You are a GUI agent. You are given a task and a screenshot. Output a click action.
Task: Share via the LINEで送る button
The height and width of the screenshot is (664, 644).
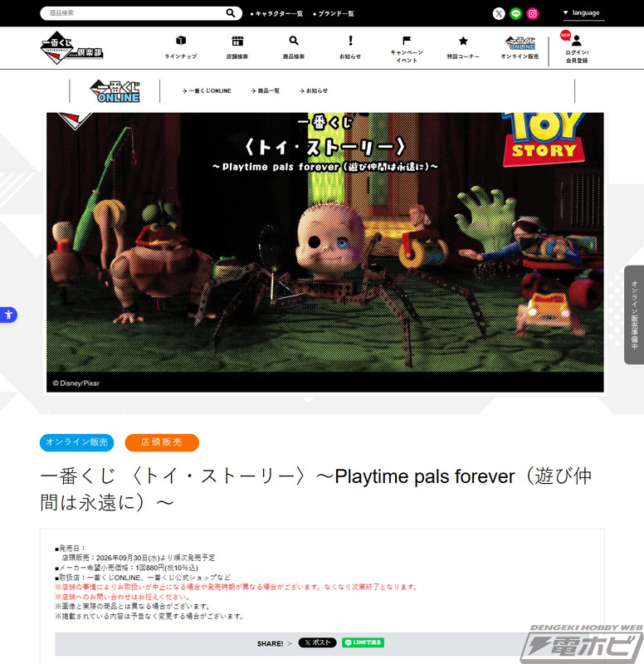[363, 642]
